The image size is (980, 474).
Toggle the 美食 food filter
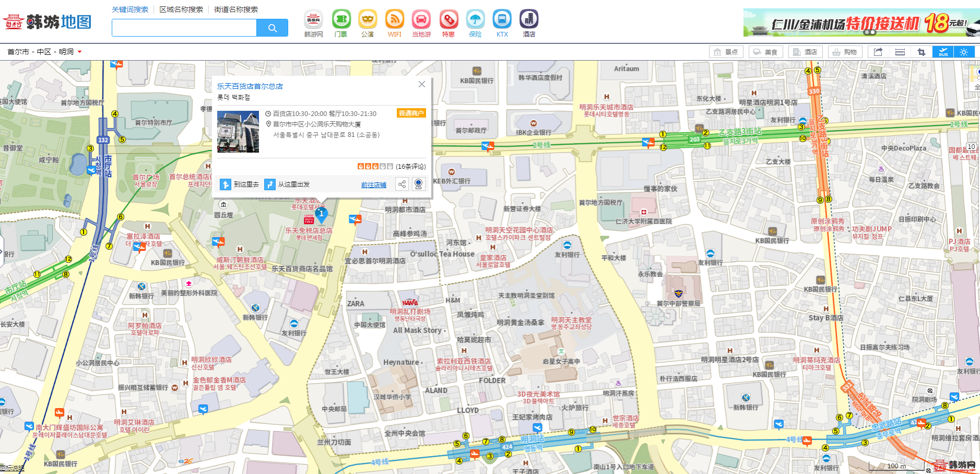pyautogui.click(x=766, y=52)
